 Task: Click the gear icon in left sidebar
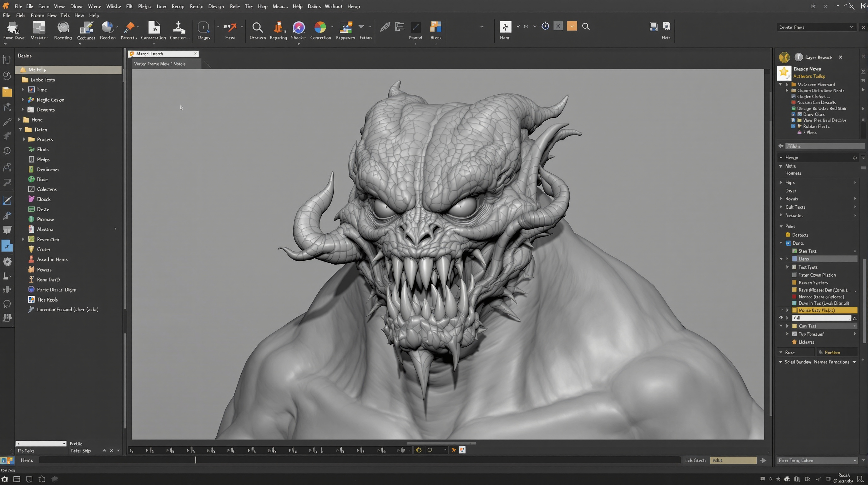point(7,262)
